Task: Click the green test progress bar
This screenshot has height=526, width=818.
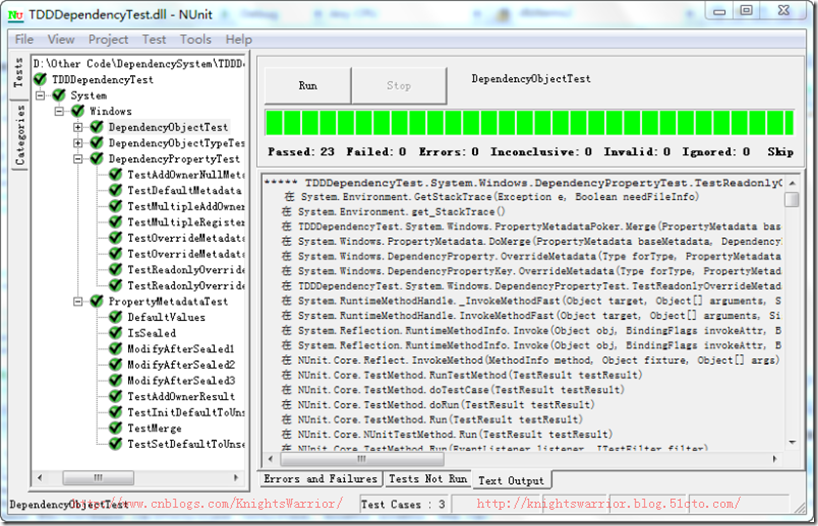Action: click(528, 123)
